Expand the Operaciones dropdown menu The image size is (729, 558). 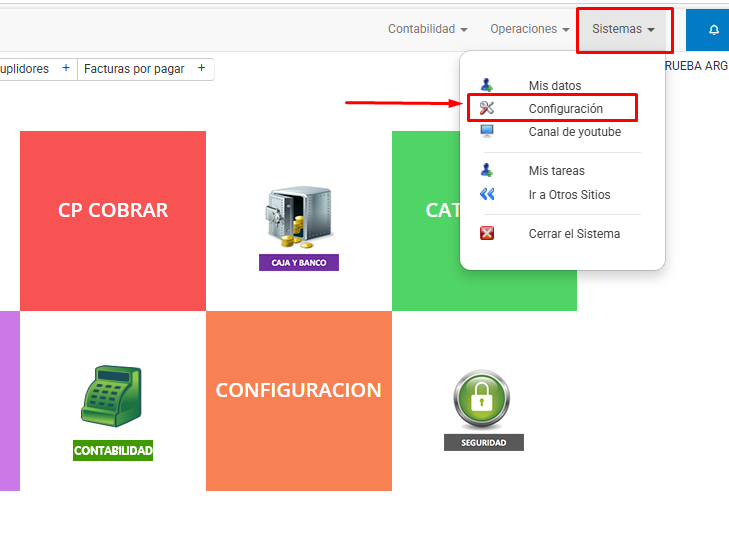click(x=530, y=30)
